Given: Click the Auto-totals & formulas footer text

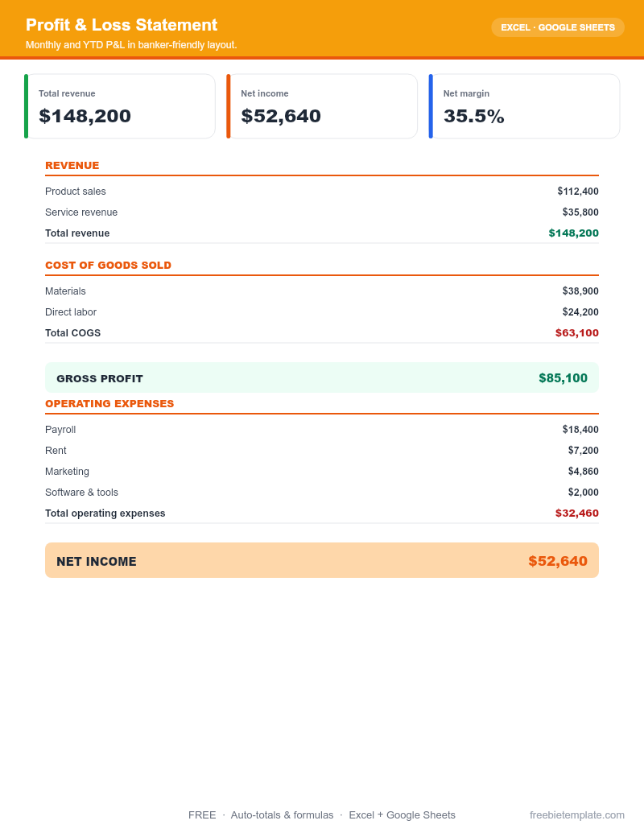Looking at the screenshot, I should [282, 815].
